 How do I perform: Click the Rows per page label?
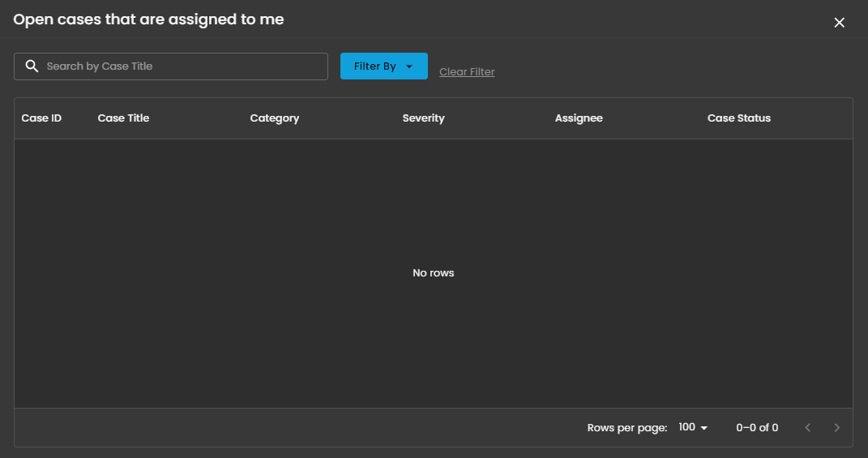pyautogui.click(x=626, y=427)
